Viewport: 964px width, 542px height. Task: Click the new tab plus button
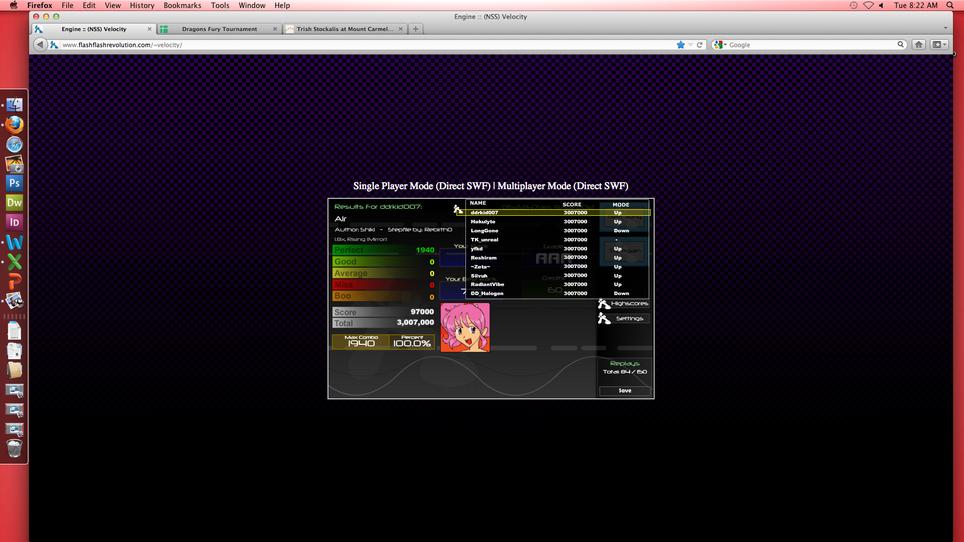pyautogui.click(x=416, y=29)
